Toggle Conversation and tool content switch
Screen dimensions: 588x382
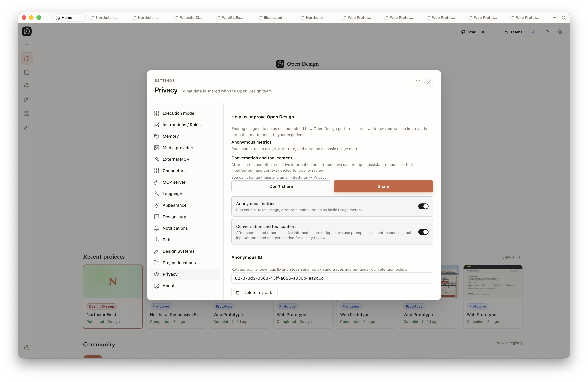423,232
